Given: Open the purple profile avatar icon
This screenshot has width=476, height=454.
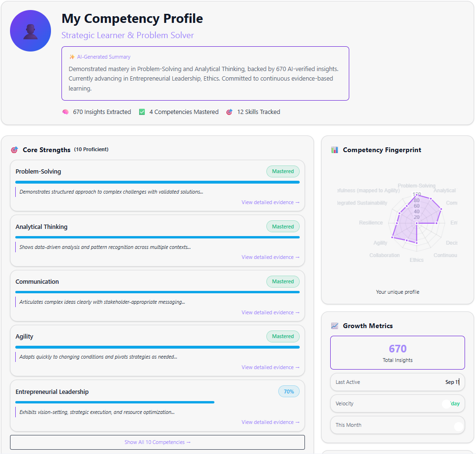Looking at the screenshot, I should [30, 31].
